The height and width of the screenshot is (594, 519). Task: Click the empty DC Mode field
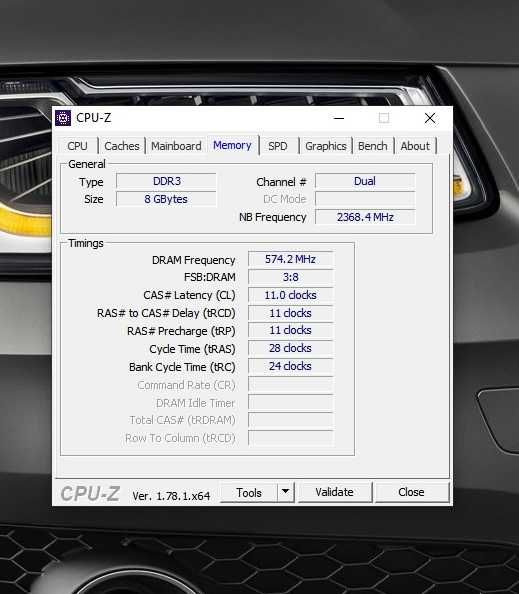(365, 199)
